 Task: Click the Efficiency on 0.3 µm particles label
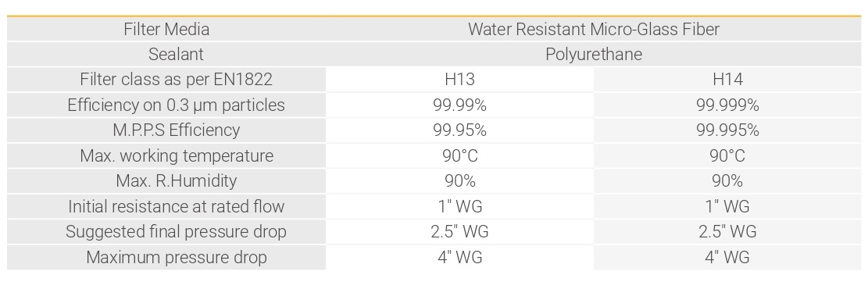(176, 105)
